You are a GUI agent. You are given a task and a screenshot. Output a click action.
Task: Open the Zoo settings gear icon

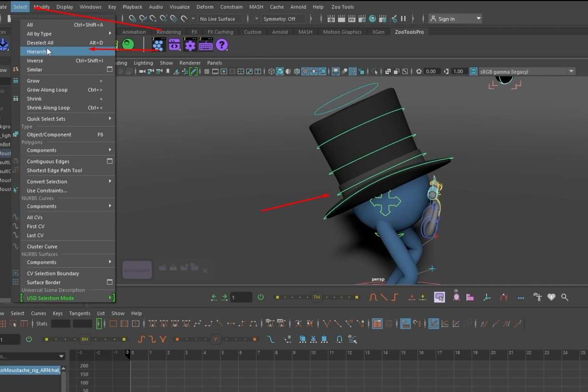pos(190,45)
